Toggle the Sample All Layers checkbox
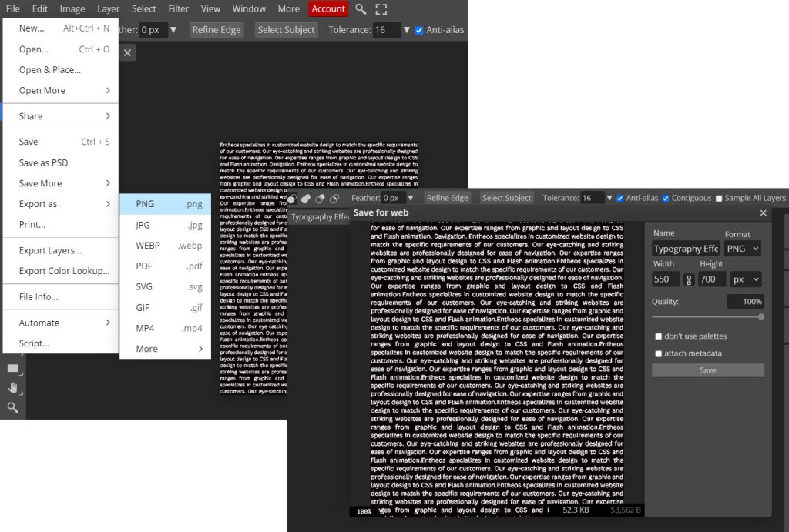The image size is (789, 532). click(719, 199)
